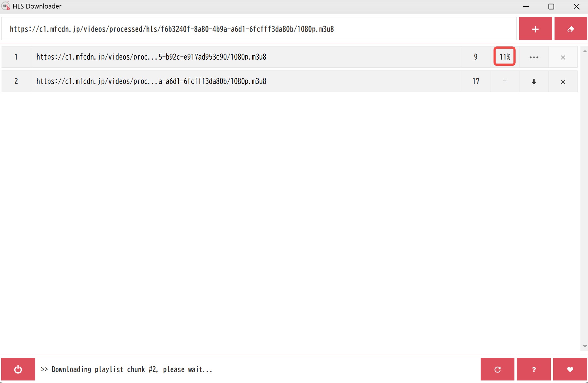Click the scrollbar down arrow
588x383 pixels.
585,346
